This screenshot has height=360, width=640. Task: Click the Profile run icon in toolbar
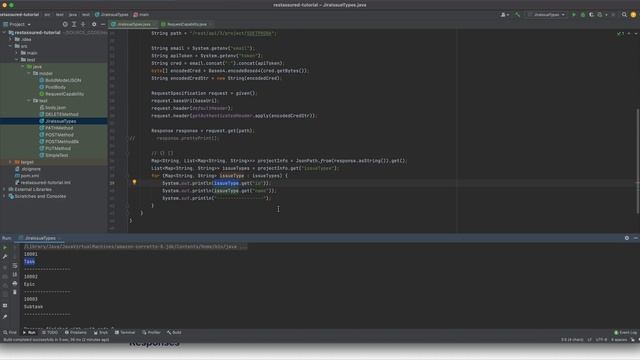click(600, 15)
